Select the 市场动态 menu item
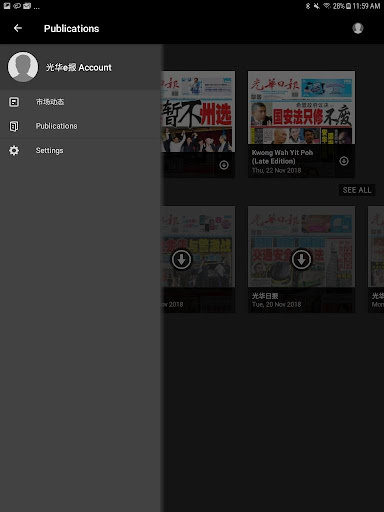This screenshot has width=384, height=512. pos(81,102)
